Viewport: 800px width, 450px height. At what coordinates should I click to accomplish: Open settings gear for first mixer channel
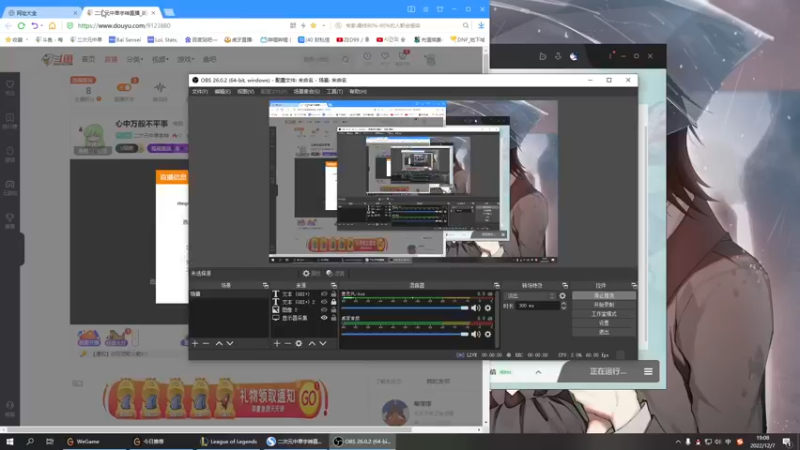tap(488, 308)
